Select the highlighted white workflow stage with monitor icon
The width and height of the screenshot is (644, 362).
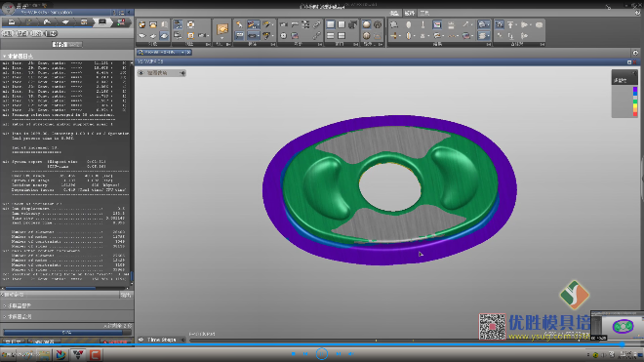pos(102,22)
